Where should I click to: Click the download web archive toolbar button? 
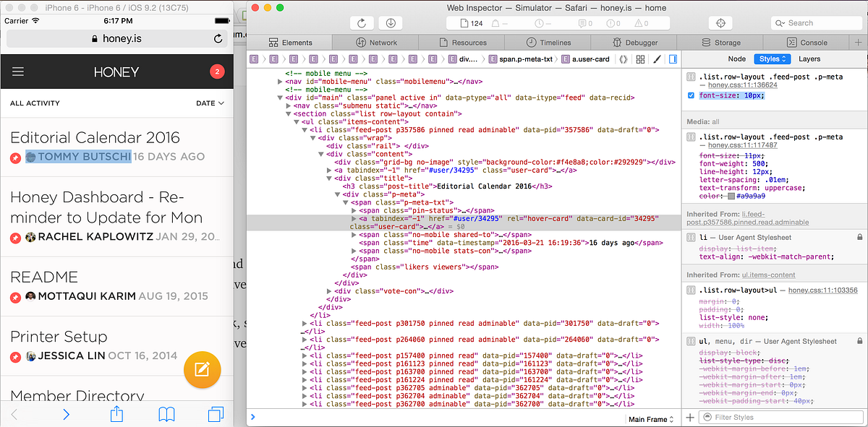point(391,23)
